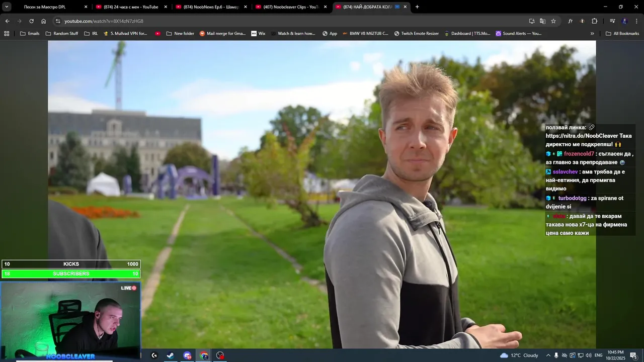Reload the YouTube page

[31, 21]
